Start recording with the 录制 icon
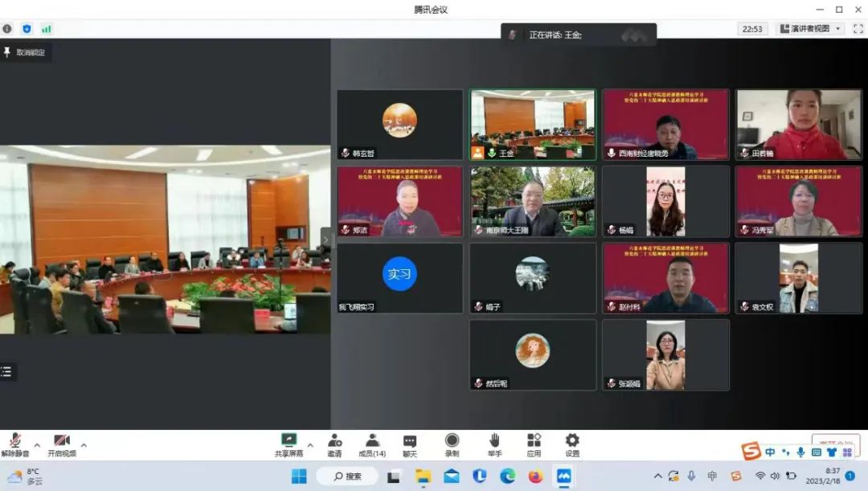 click(x=452, y=442)
